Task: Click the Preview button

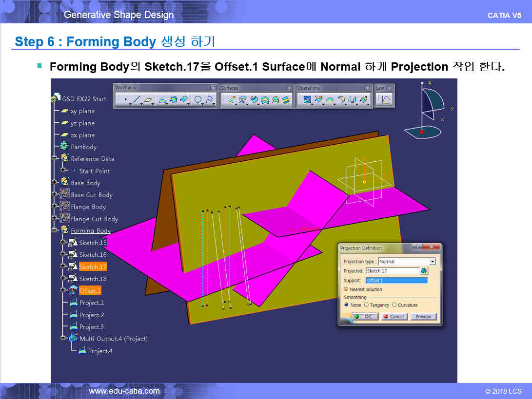Action: click(423, 317)
